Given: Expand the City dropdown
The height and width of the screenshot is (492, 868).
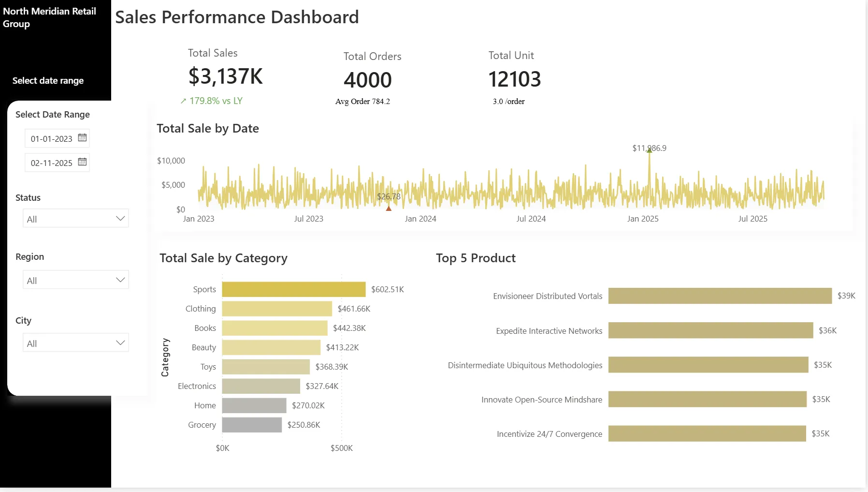Looking at the screenshot, I should point(76,343).
